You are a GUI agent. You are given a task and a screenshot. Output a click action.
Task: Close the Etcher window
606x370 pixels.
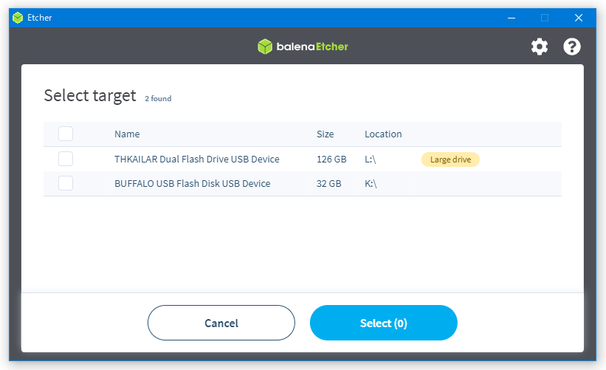click(578, 18)
